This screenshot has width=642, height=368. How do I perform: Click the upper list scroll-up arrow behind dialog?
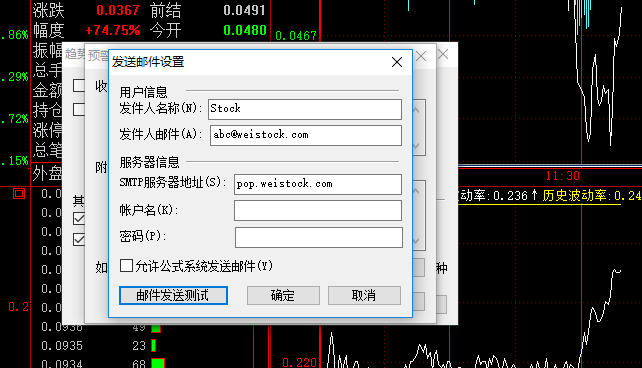[416, 110]
